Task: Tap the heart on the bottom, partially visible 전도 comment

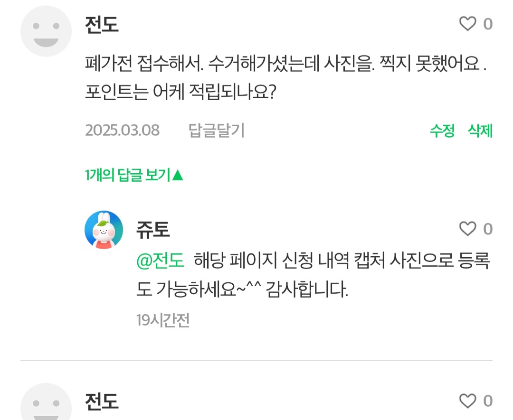Action: coord(468,401)
